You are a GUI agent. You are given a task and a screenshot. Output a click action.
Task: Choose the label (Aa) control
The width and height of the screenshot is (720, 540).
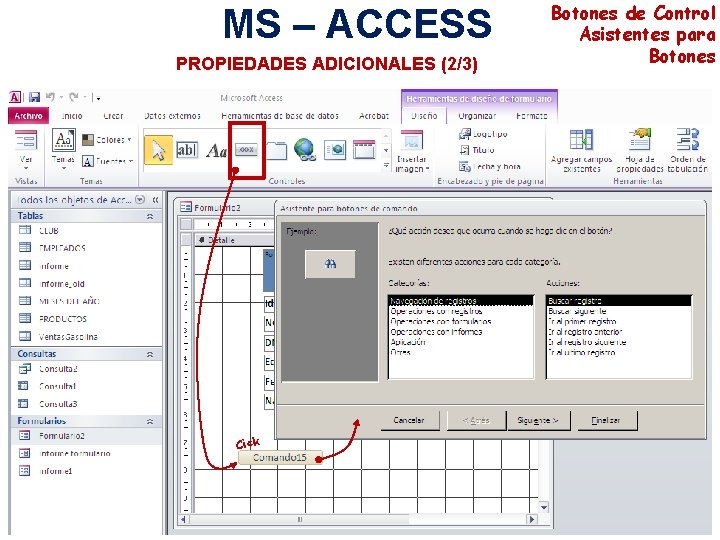[217, 151]
